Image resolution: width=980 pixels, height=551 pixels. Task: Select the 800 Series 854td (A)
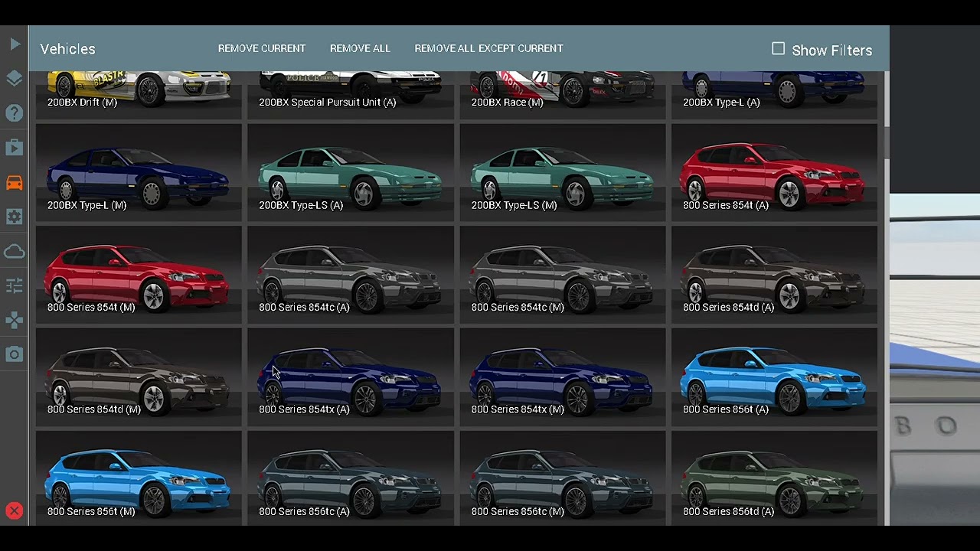coord(774,275)
